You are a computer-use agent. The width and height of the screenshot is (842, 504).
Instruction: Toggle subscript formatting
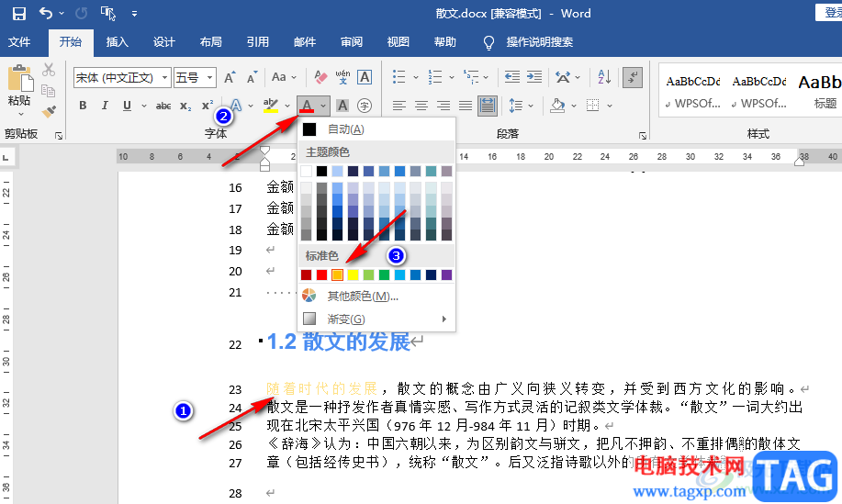(x=185, y=106)
